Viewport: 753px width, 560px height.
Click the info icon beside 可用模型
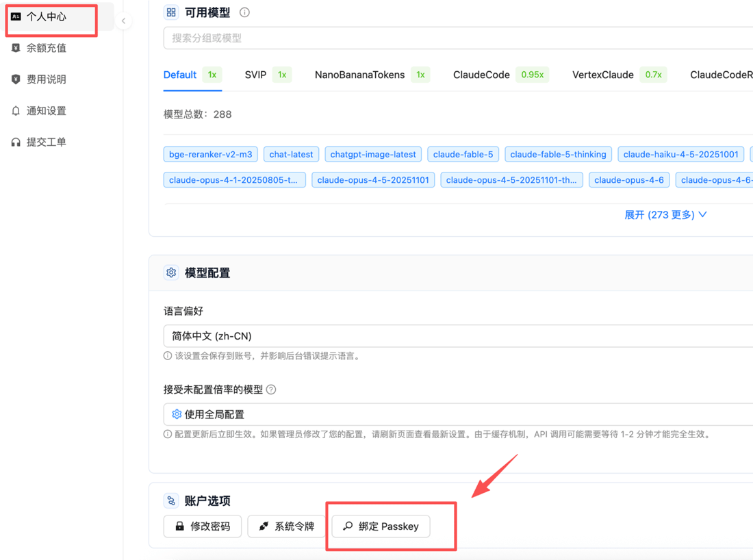[244, 12]
